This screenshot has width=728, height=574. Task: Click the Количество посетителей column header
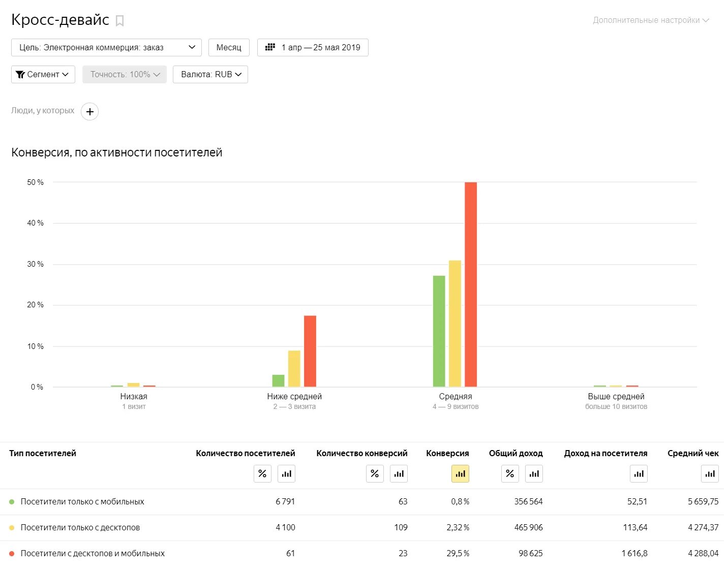[246, 453]
